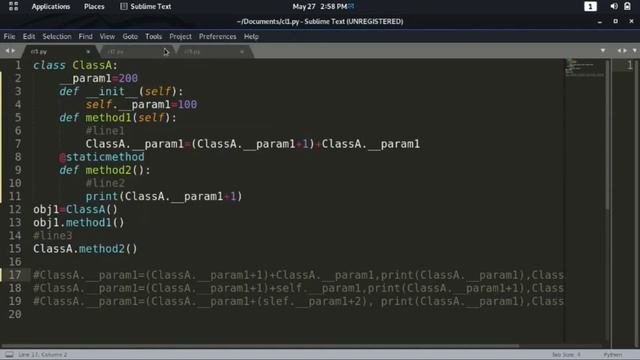
Task: Open the Edit menu
Action: click(29, 36)
